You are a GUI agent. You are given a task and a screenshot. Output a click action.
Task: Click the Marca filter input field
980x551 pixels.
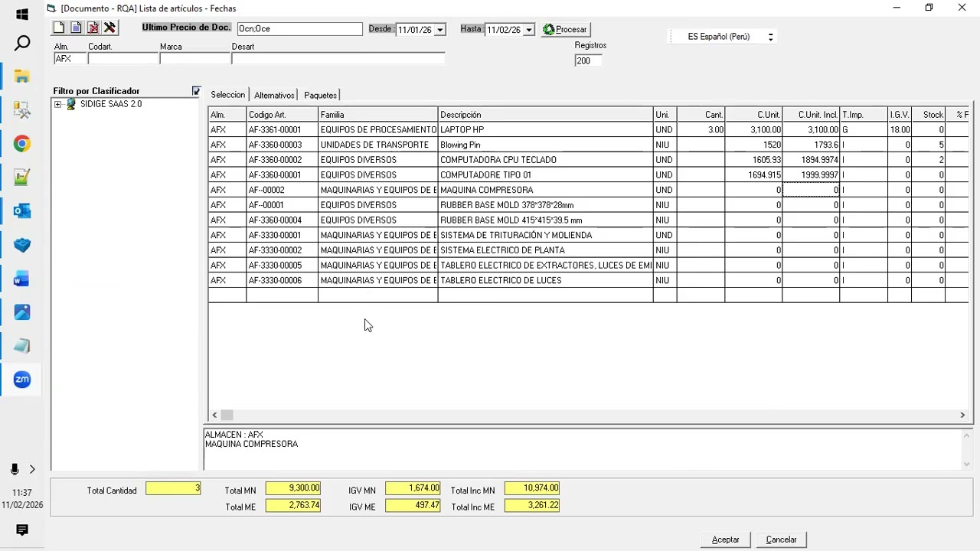(x=194, y=59)
